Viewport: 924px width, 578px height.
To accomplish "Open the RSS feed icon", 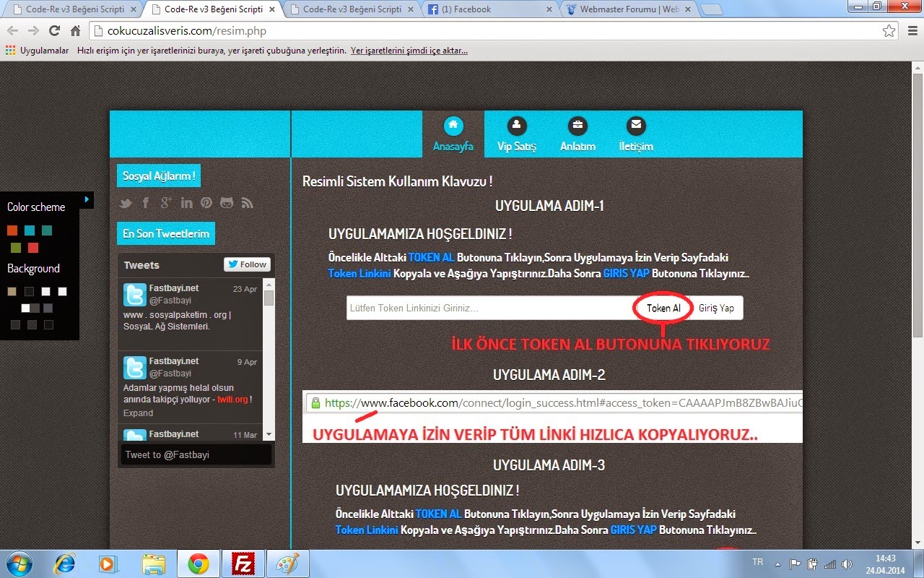I will (247, 203).
